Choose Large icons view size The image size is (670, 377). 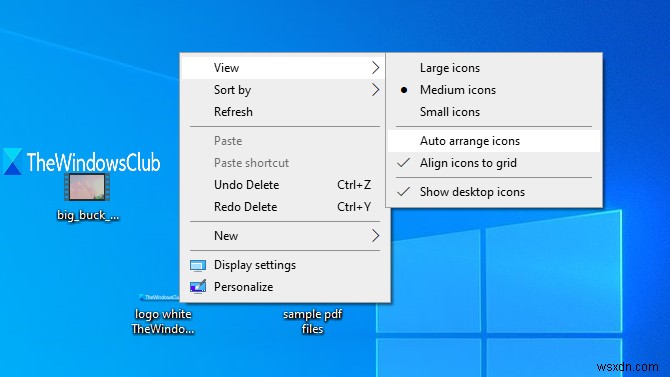click(x=494, y=68)
